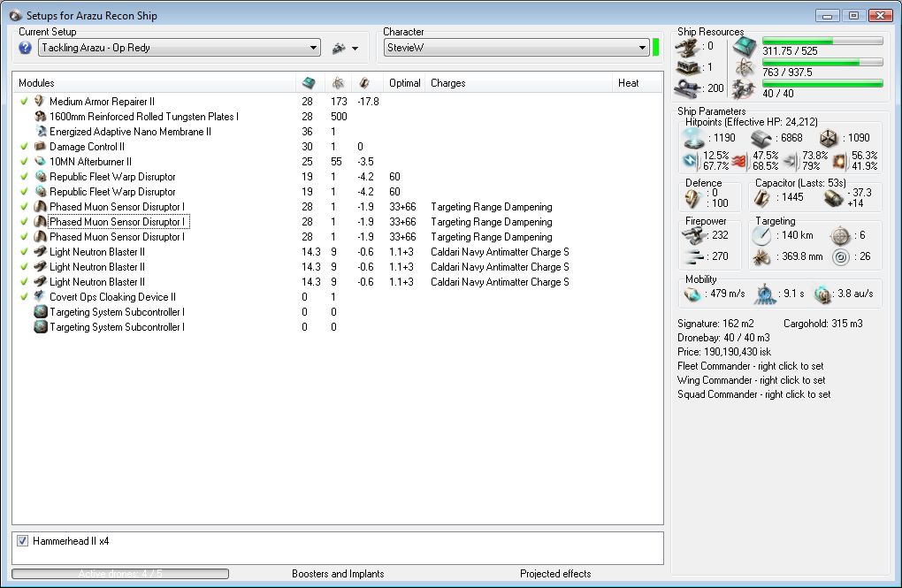Toggle the Medium Armor Repairer II active checkmark
Viewport: 902px width, 588px height.
(x=24, y=102)
